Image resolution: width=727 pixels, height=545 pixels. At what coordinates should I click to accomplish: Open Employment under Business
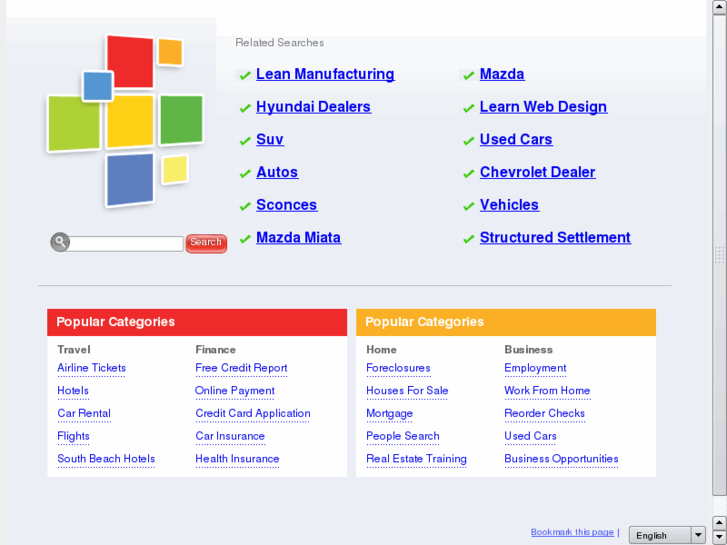535,368
